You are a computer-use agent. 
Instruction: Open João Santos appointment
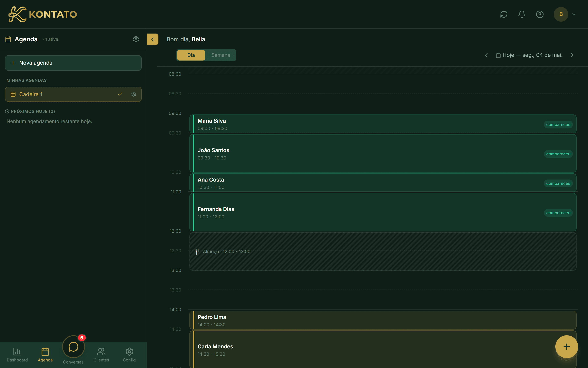pos(383,153)
